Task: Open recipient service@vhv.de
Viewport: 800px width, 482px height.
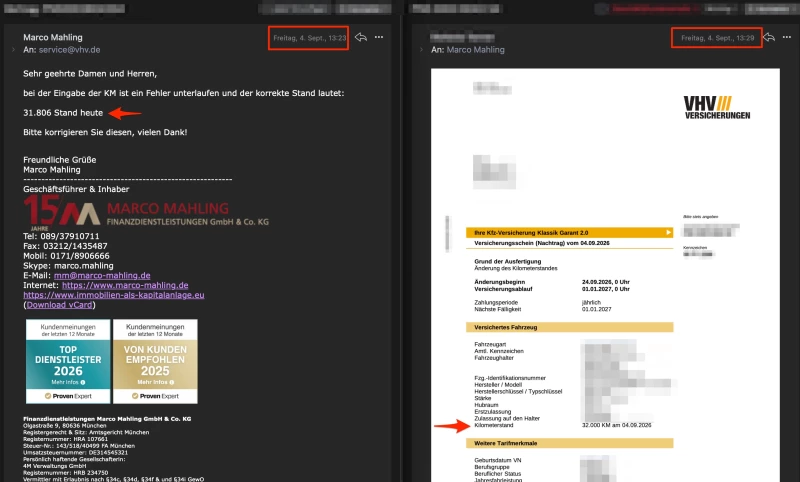Action: (69, 50)
